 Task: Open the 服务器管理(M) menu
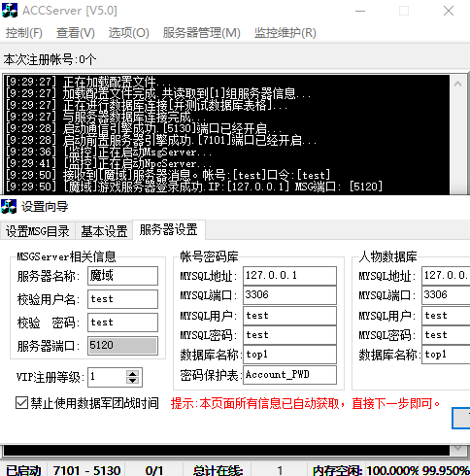click(x=201, y=33)
